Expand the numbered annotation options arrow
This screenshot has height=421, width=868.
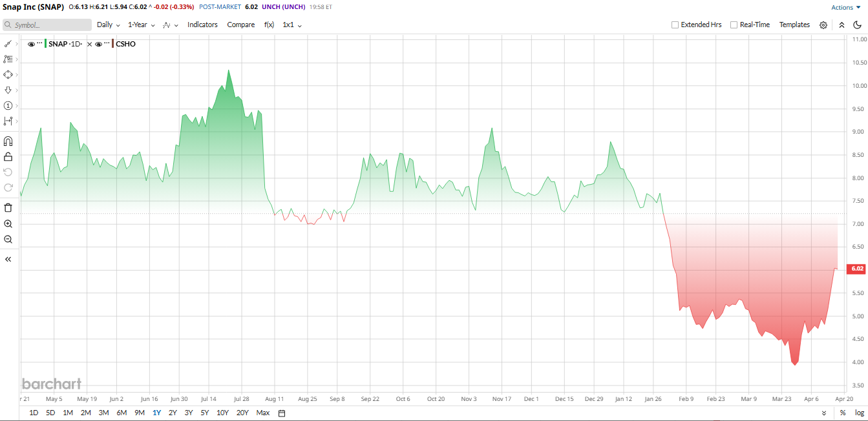pyautogui.click(x=16, y=105)
